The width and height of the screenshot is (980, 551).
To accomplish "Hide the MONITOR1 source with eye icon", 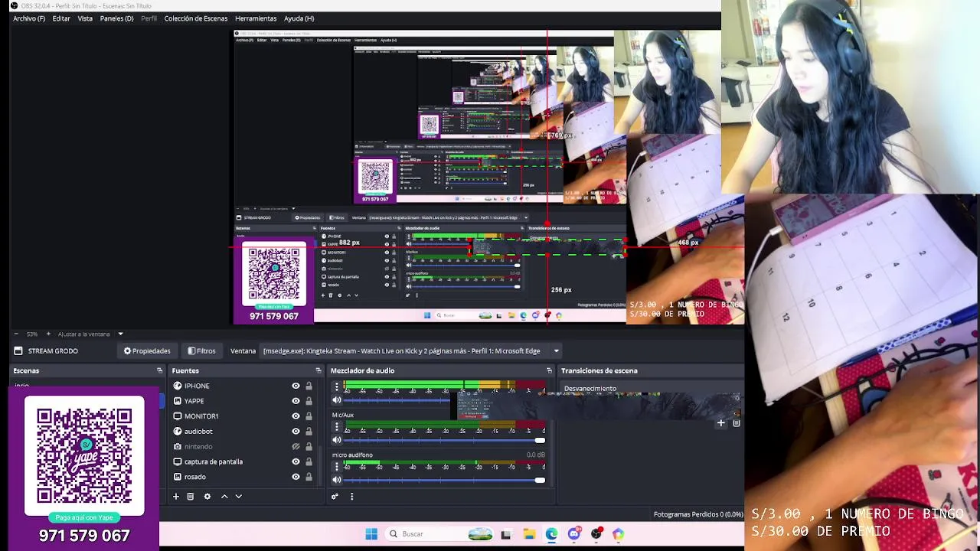I will coord(296,416).
